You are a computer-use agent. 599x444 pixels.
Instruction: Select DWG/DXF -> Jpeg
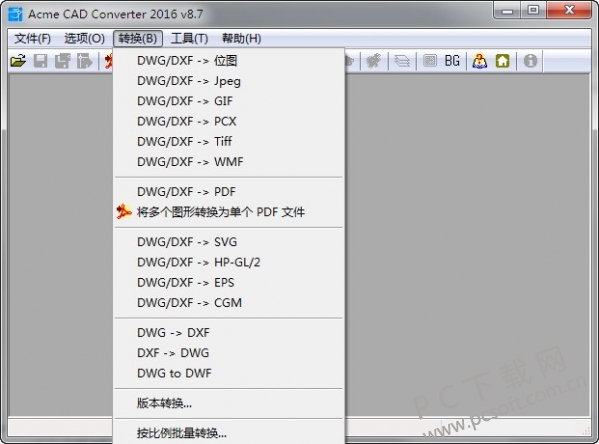pos(229,81)
